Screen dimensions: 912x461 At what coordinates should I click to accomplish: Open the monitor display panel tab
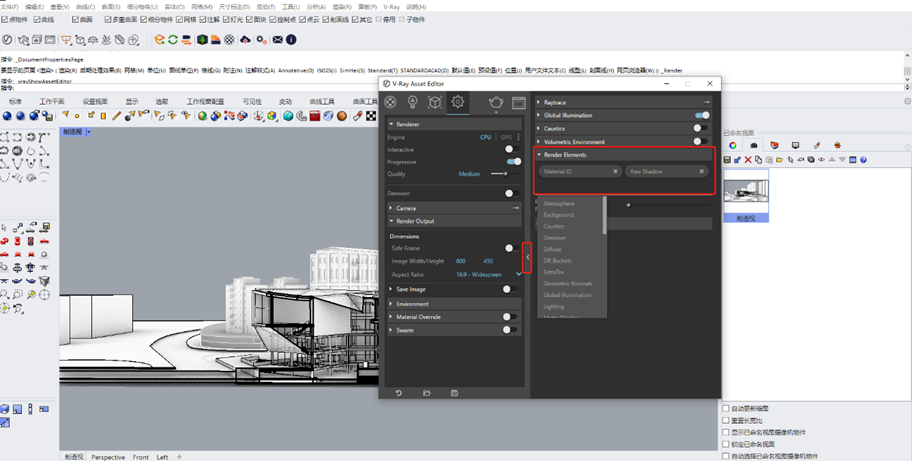[795, 145]
